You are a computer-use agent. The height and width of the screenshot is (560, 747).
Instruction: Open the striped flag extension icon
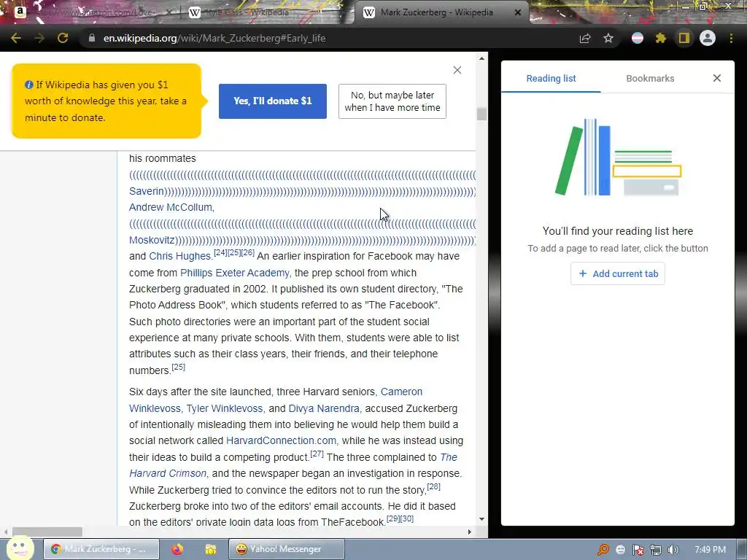click(x=638, y=38)
